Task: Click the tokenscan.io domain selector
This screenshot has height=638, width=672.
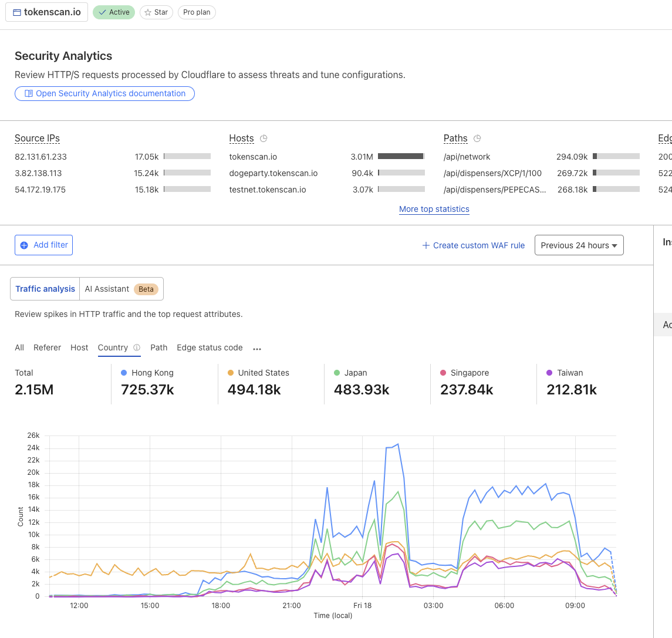Action: click(x=47, y=12)
